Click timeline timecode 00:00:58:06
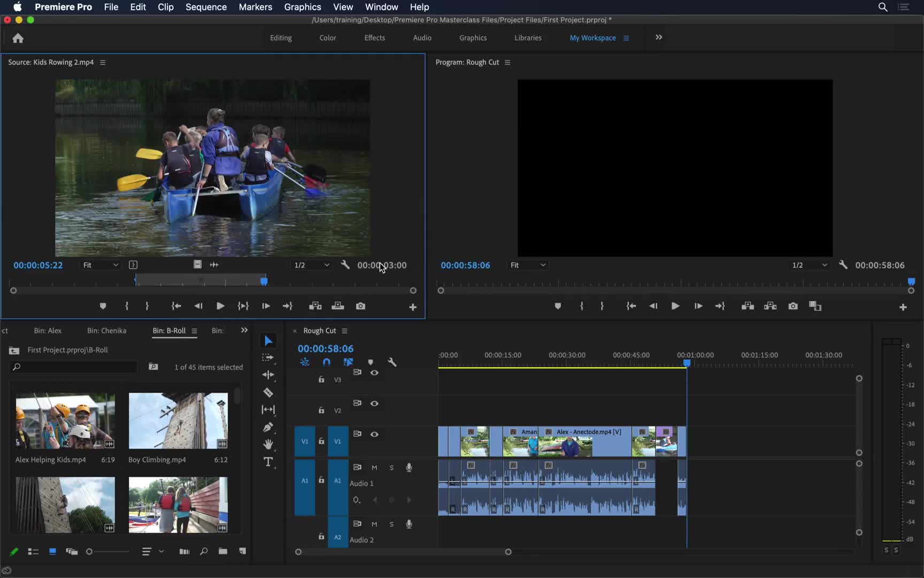Screen dimensions: 924x578 coord(326,349)
